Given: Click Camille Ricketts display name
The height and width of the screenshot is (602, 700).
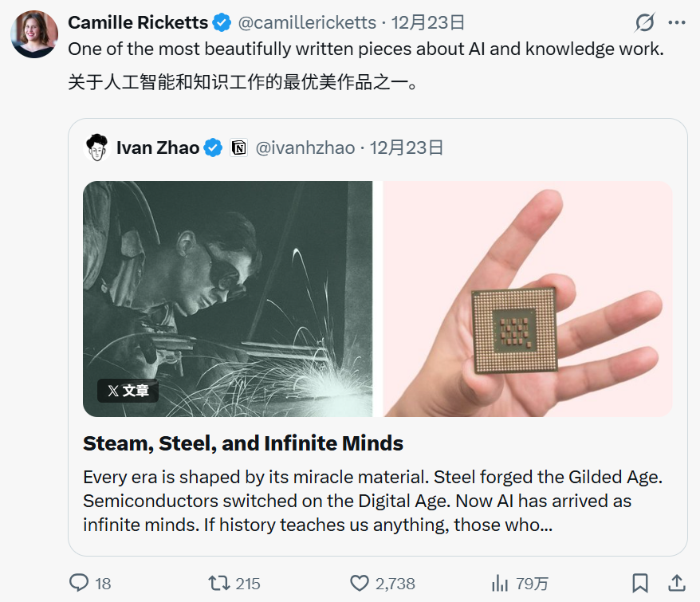Looking at the screenshot, I should pyautogui.click(x=138, y=22).
